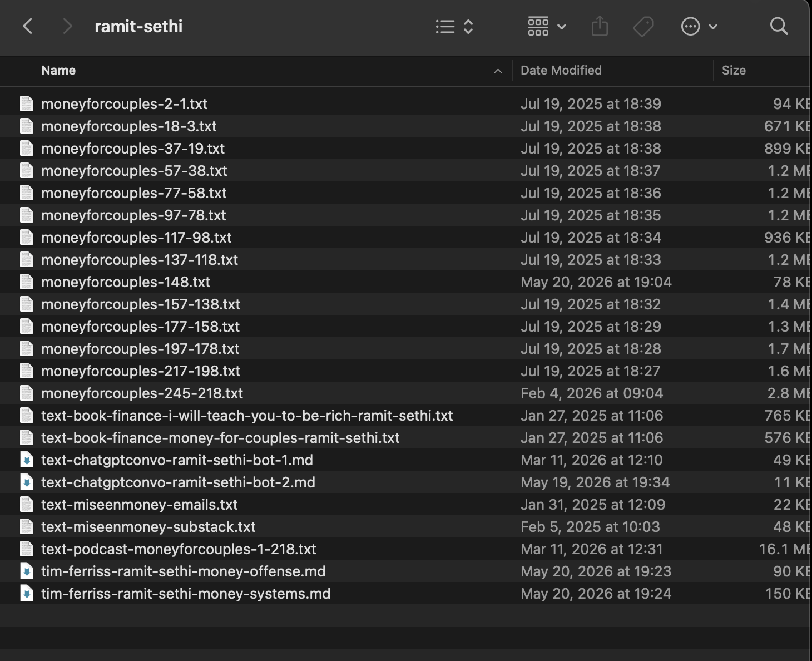Viewport: 812px width, 661px height.
Task: Go back with the left chevron
Action: click(x=27, y=26)
